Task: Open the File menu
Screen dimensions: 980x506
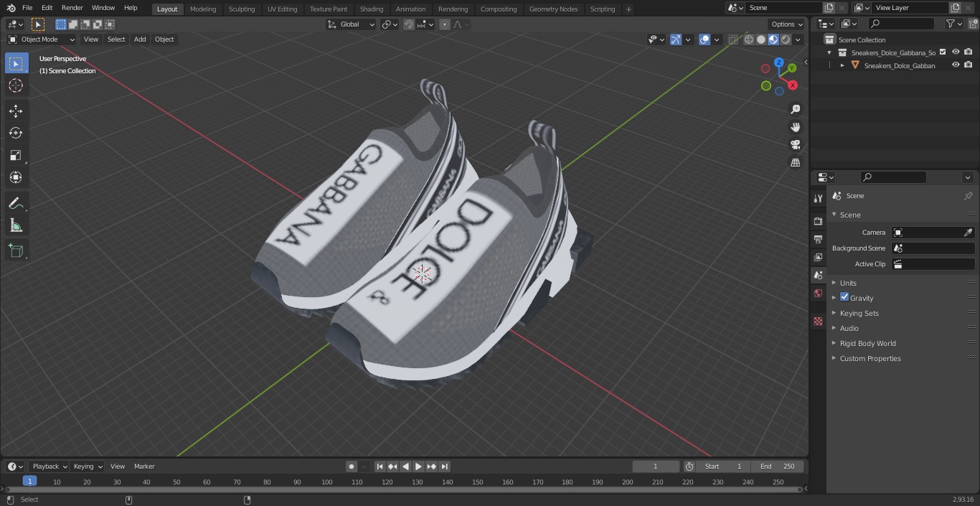Action: pyautogui.click(x=27, y=8)
